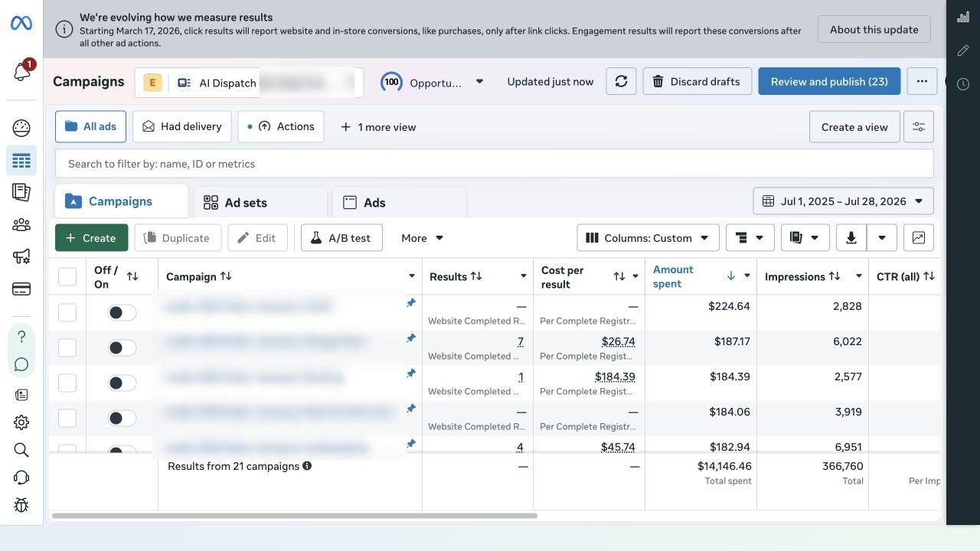Screen dimensions: 980x551
Task: Expand the export options arrow
Action: (882, 238)
